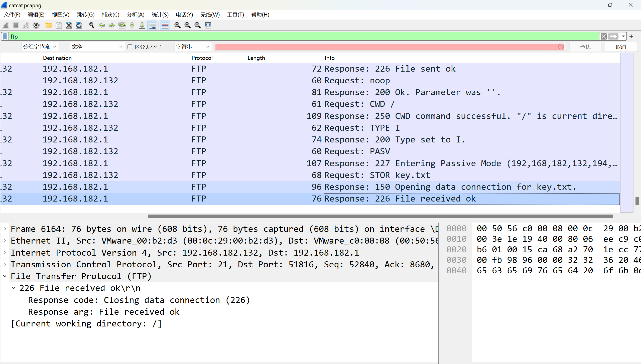Clear the ftp display filter
This screenshot has width=641, height=364.
pyautogui.click(x=604, y=37)
